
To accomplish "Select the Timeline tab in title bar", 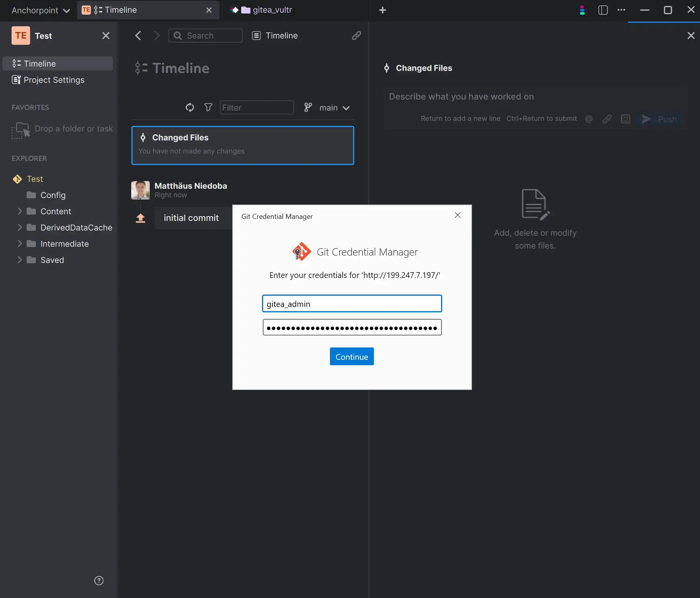I will coord(148,10).
